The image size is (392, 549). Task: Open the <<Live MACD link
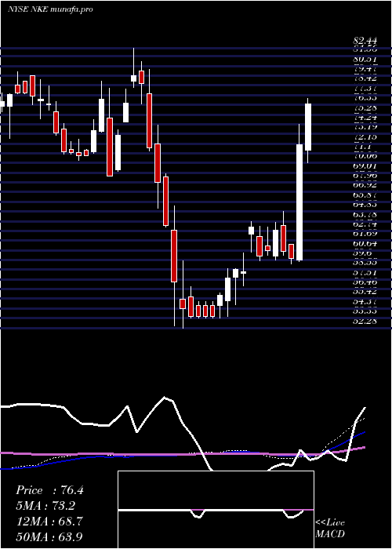pos(330,529)
